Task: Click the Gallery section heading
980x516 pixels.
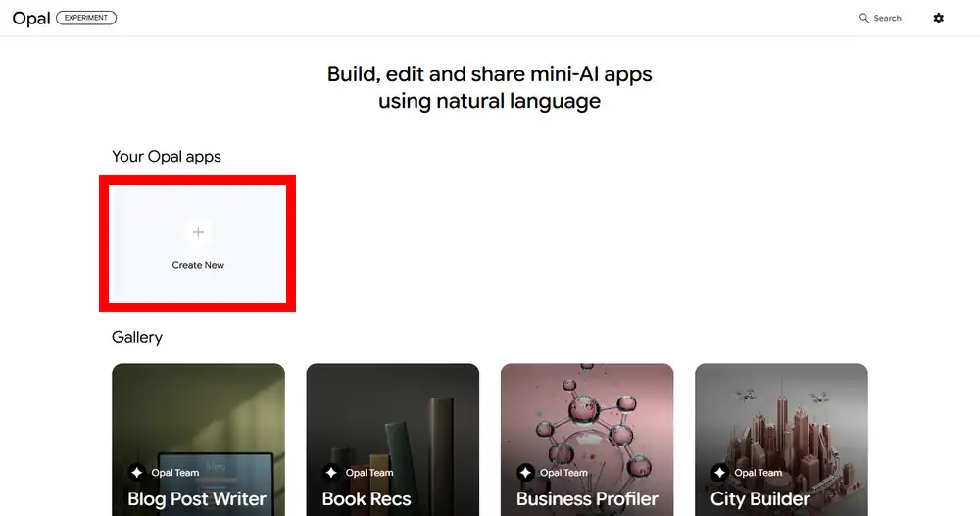Action: [137, 338]
